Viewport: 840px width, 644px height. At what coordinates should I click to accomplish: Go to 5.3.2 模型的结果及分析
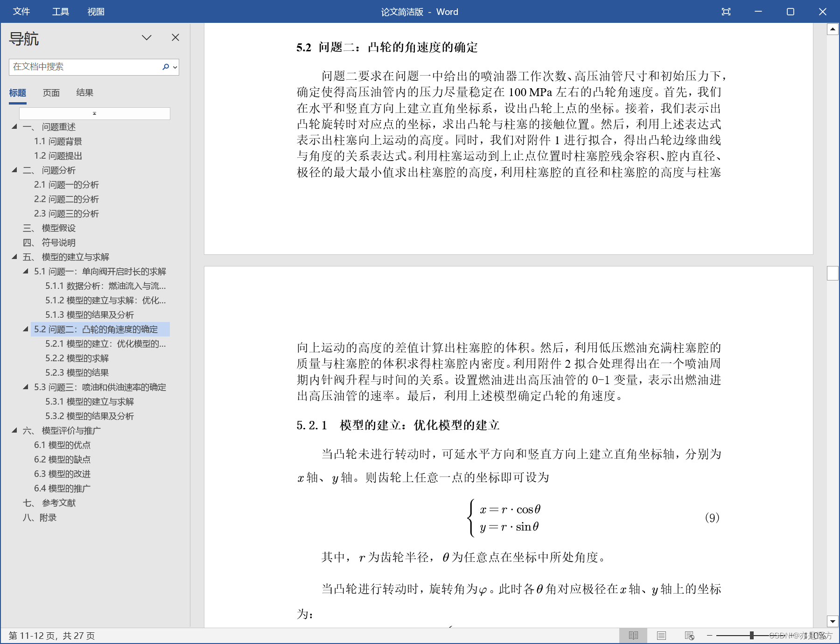click(x=90, y=416)
